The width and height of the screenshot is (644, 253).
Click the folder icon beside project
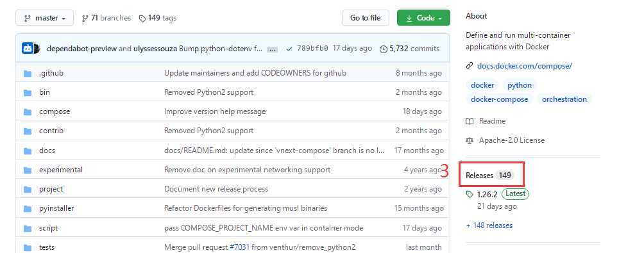click(28, 190)
